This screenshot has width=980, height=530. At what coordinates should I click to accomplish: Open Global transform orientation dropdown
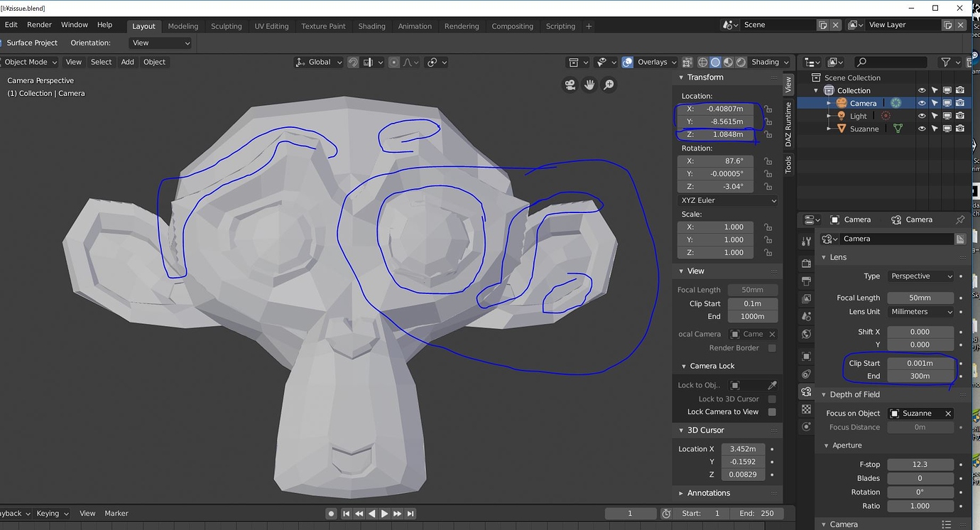318,63
